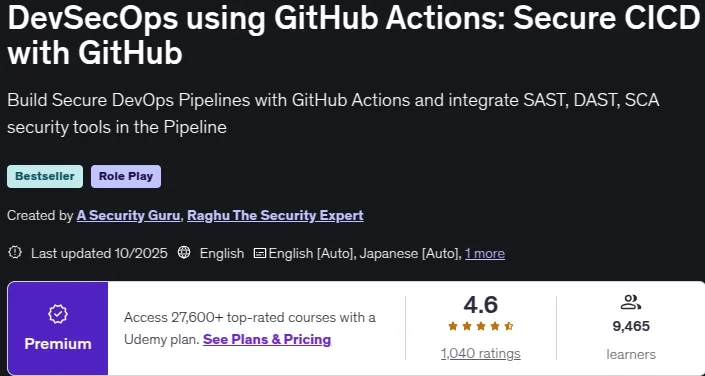Click the Premium badge checkmark icon

58,315
